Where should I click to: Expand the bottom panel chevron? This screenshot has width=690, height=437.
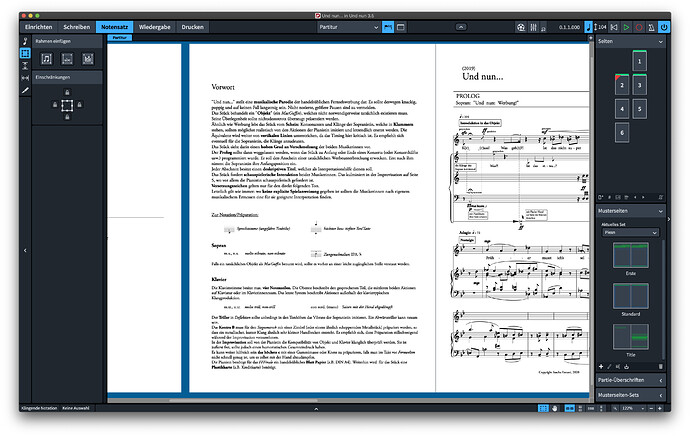tap(316, 409)
